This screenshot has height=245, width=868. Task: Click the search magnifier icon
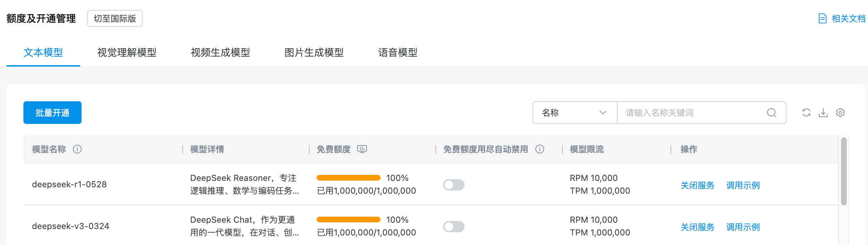(772, 113)
